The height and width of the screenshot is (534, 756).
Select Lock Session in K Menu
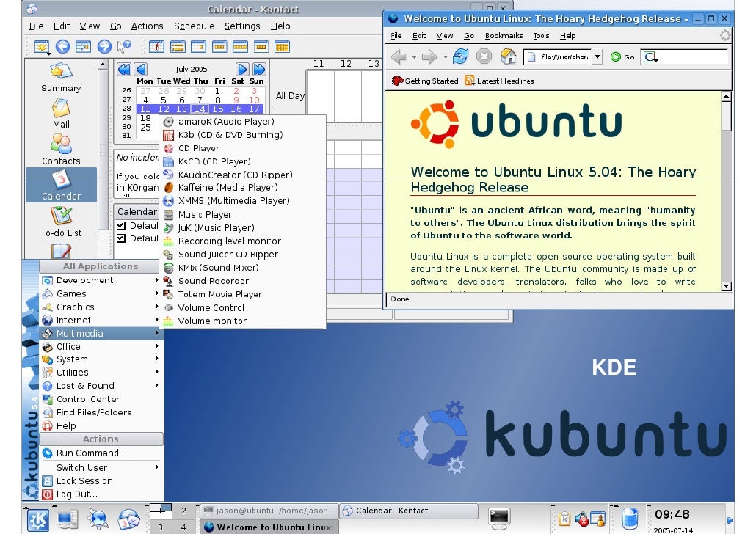pos(101,481)
